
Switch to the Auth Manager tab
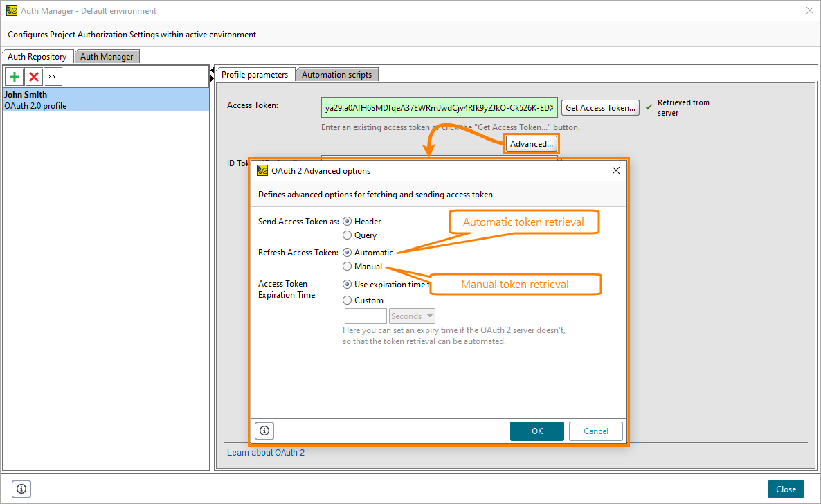(x=107, y=56)
